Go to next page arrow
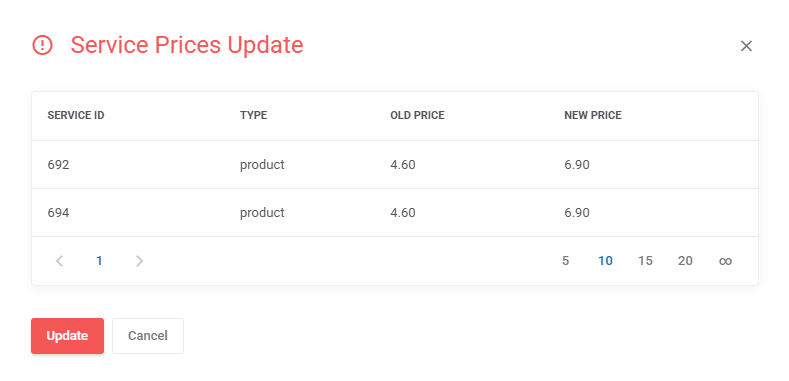This screenshot has width=789, height=381. (x=139, y=261)
